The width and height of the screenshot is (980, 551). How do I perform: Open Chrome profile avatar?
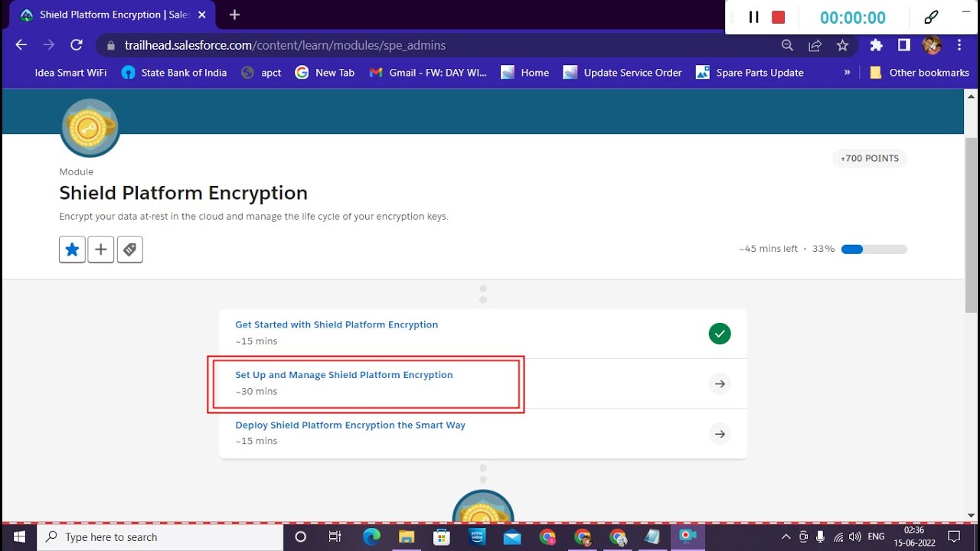[932, 45]
